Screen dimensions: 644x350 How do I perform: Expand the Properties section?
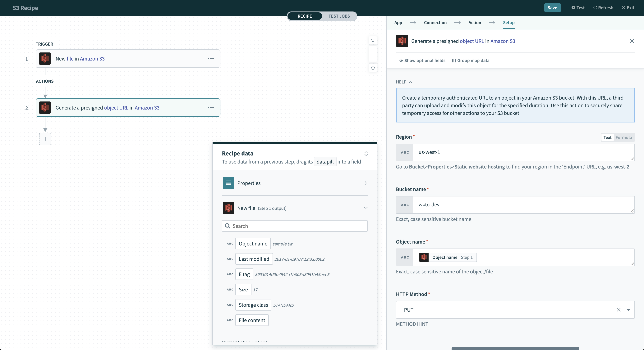(366, 183)
